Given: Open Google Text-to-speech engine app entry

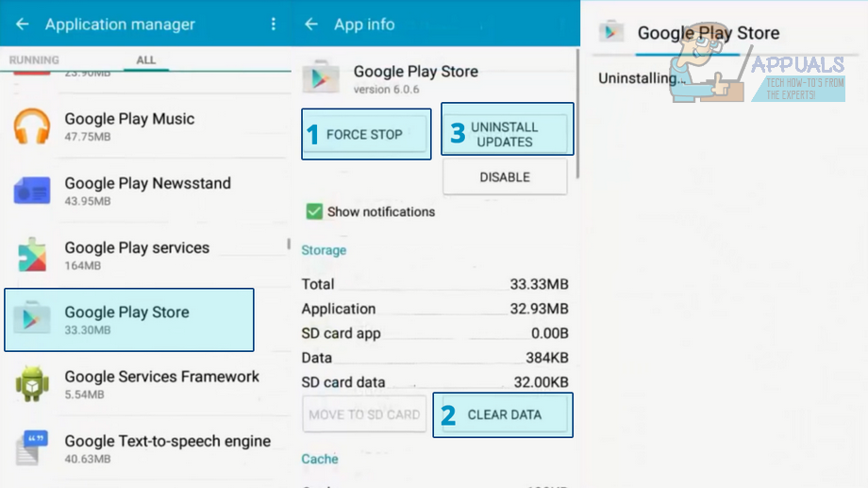Looking at the screenshot, I should 145,447.
